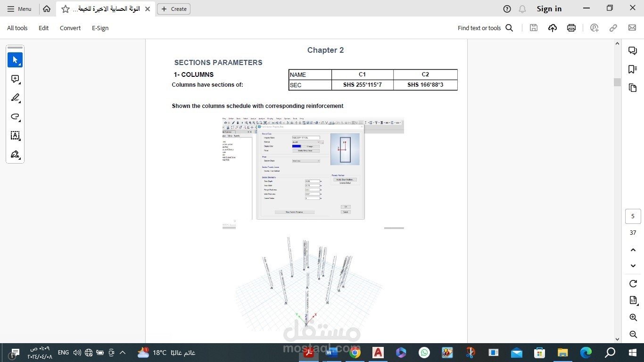The image size is (644, 362).
Task: Click the SECTIONS PARAMETERS heading
Action: 218,62
